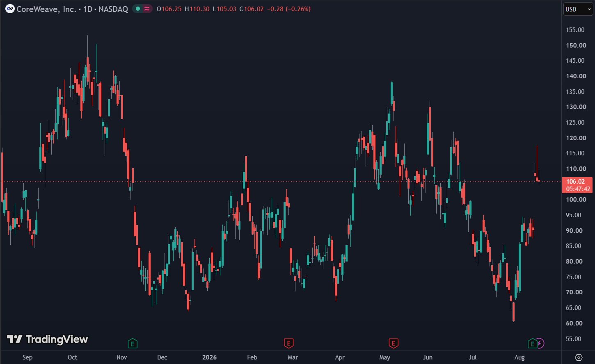Click the countdown price label on the price axis

click(577, 185)
